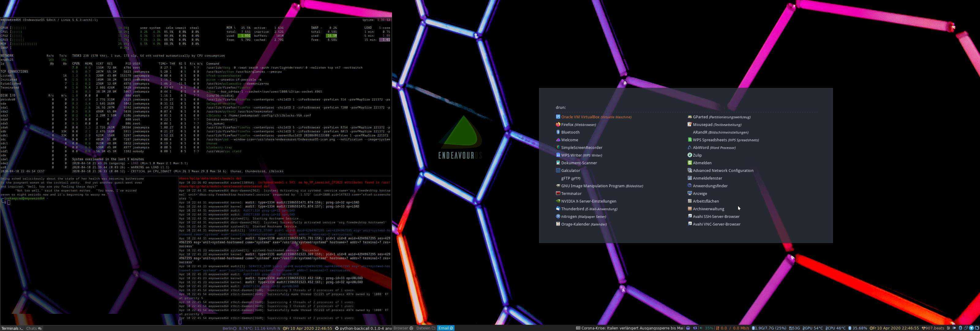Click the 53G disk space block
The width and height of the screenshot is (980, 331).
click(x=794, y=328)
